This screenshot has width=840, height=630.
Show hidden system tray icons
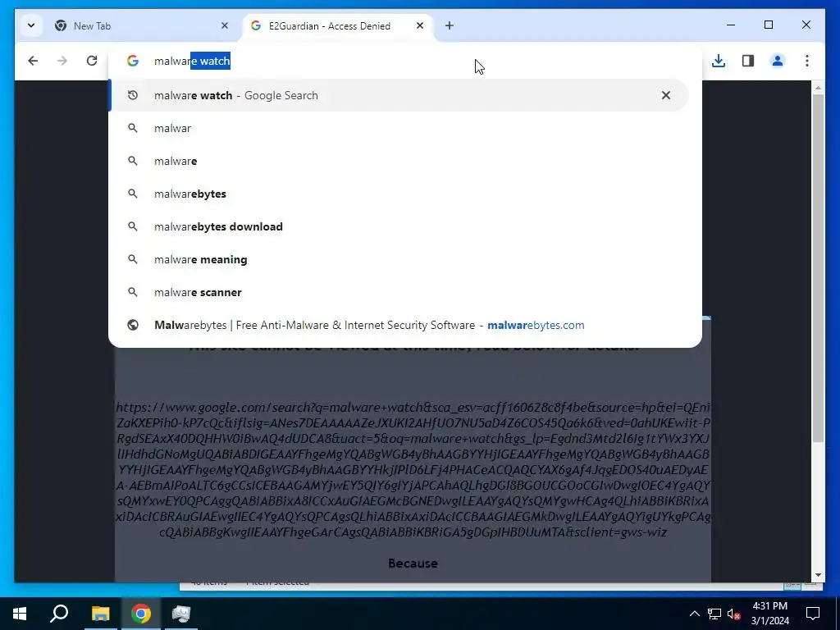tap(694, 614)
